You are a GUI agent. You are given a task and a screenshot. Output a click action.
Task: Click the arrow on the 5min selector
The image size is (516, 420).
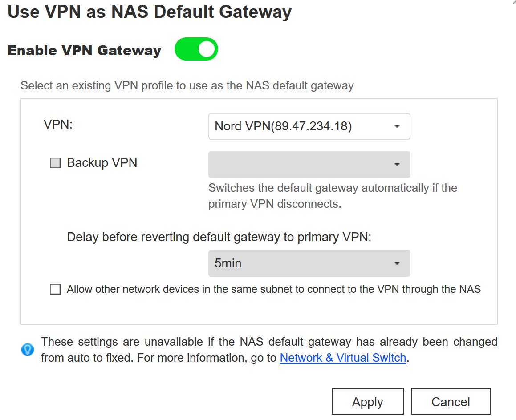(397, 263)
